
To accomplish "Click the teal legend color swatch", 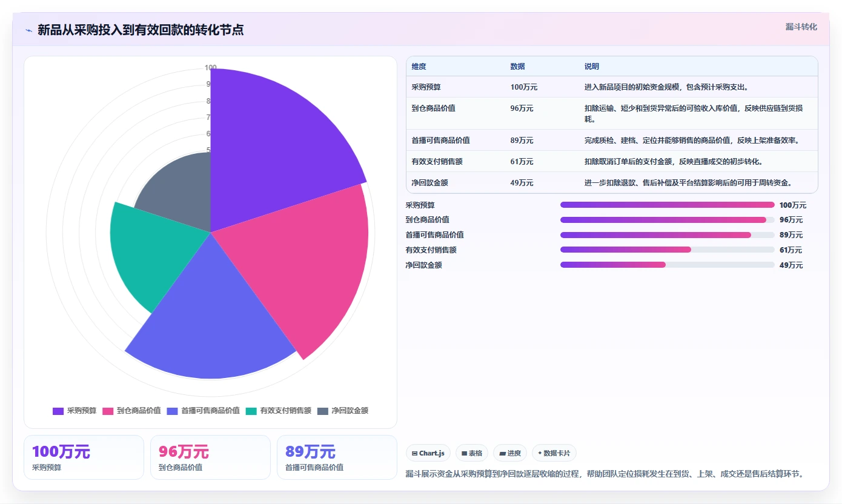I will tap(251, 411).
